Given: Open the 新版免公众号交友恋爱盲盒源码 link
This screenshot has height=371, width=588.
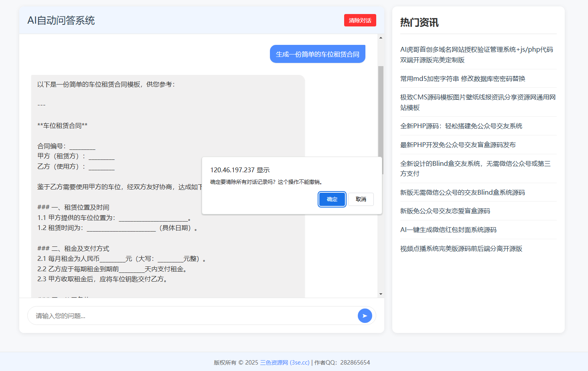Looking at the screenshot, I should (x=445, y=211).
